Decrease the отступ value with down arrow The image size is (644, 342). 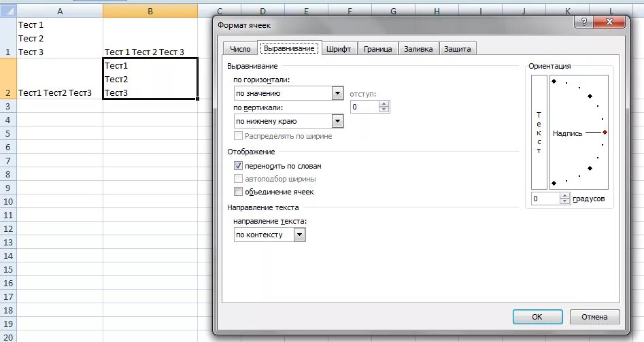(x=384, y=109)
